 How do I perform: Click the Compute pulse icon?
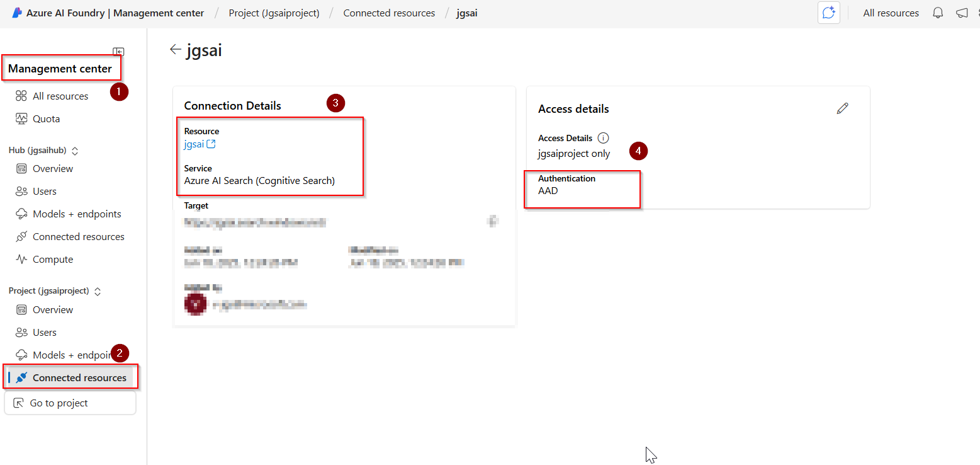pyautogui.click(x=21, y=259)
